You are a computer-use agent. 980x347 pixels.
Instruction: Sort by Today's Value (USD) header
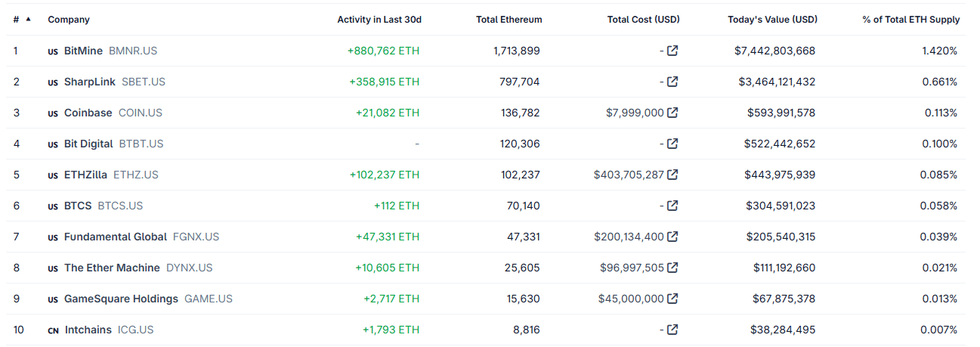click(x=772, y=20)
